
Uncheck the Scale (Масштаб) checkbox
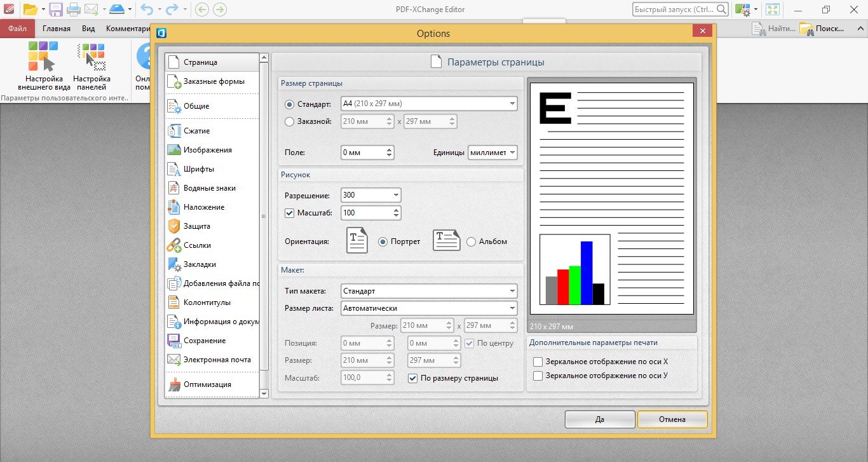(x=290, y=213)
